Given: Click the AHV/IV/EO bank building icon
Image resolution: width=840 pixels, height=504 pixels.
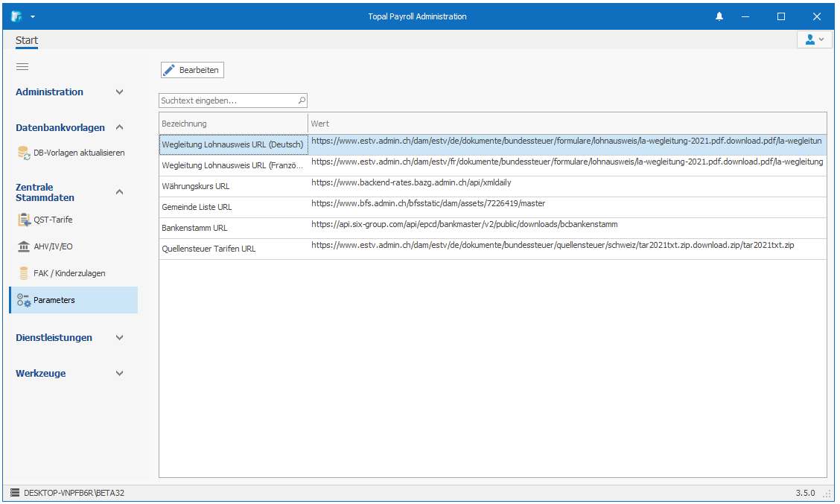Looking at the screenshot, I should tap(24, 246).
